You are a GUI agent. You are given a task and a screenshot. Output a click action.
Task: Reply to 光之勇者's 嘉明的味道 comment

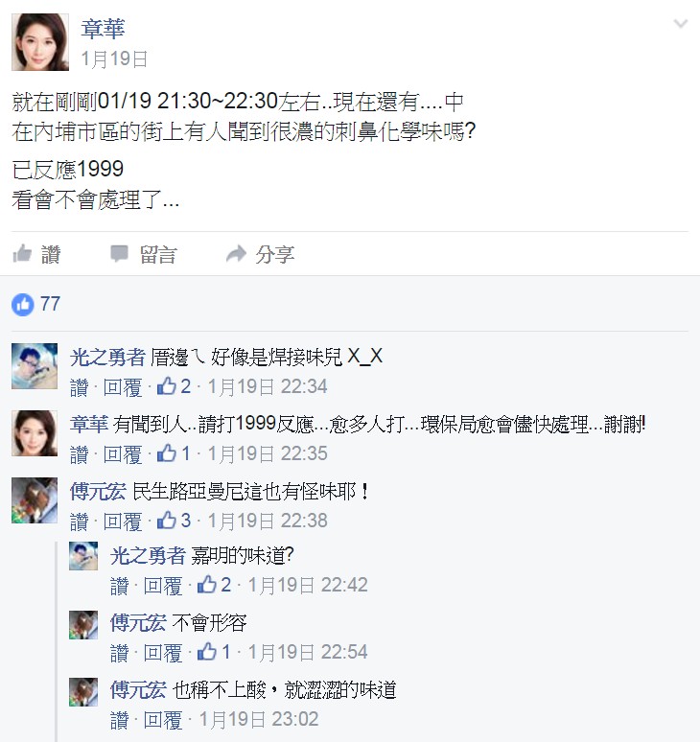coord(163,586)
